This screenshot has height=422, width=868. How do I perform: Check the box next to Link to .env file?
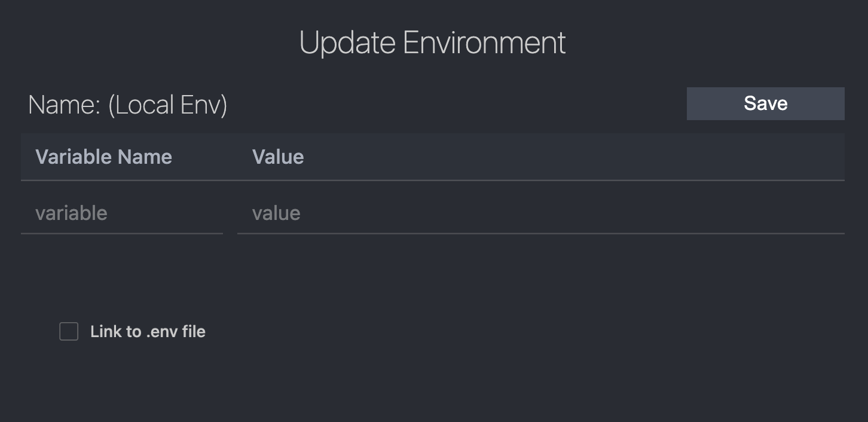tap(69, 331)
